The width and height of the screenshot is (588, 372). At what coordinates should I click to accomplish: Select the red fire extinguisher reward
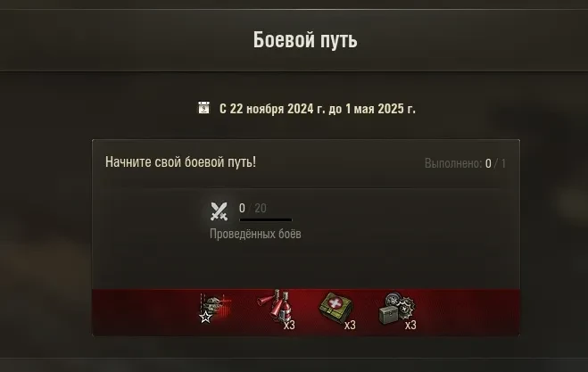click(x=275, y=305)
